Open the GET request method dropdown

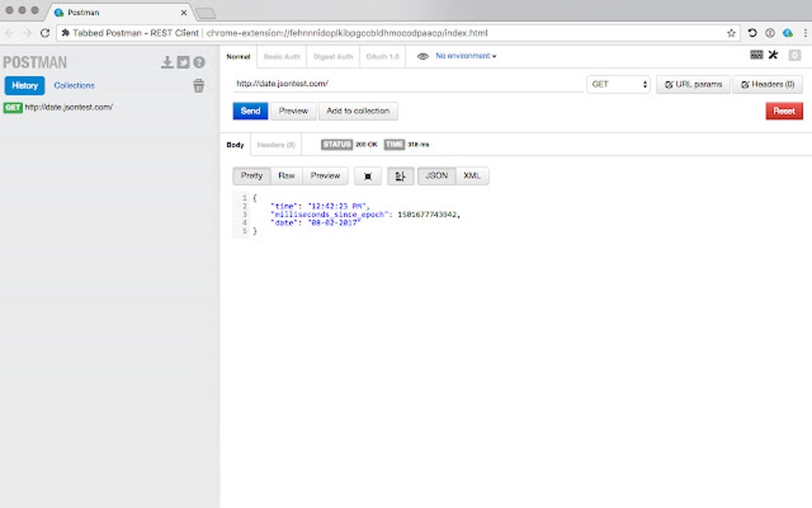(619, 84)
